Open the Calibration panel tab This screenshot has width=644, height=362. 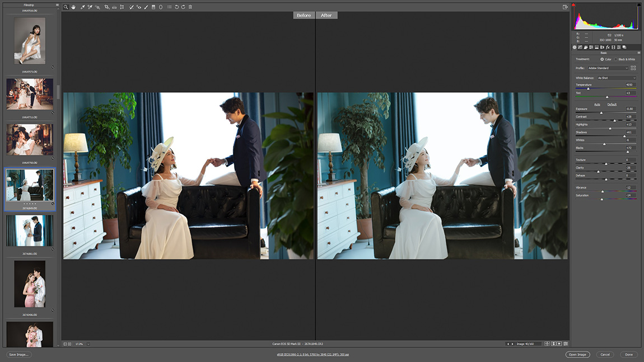click(x=613, y=47)
